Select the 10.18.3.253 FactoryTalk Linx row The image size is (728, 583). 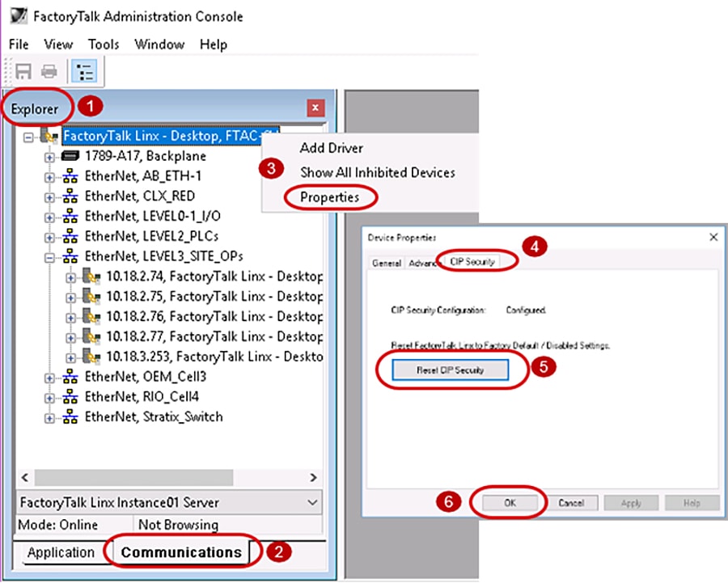(214, 357)
